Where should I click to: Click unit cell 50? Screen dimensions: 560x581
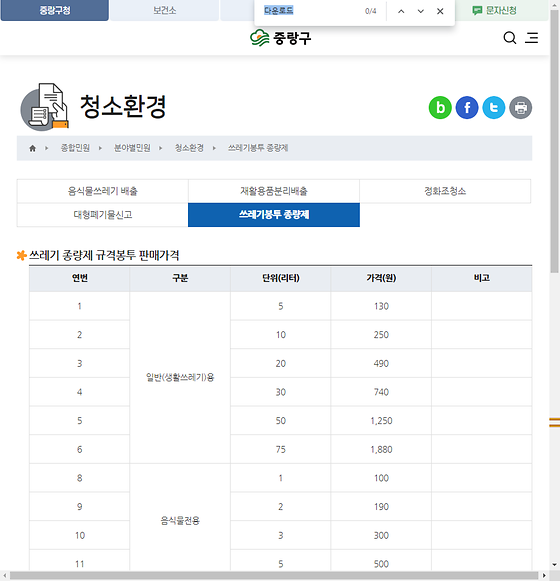point(281,421)
